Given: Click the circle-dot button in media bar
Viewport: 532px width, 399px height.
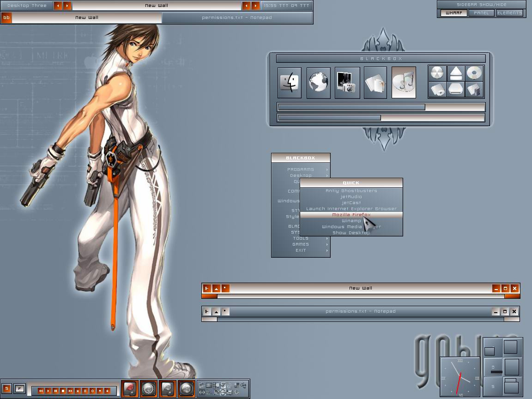Looking at the screenshot, I should tap(92, 391).
